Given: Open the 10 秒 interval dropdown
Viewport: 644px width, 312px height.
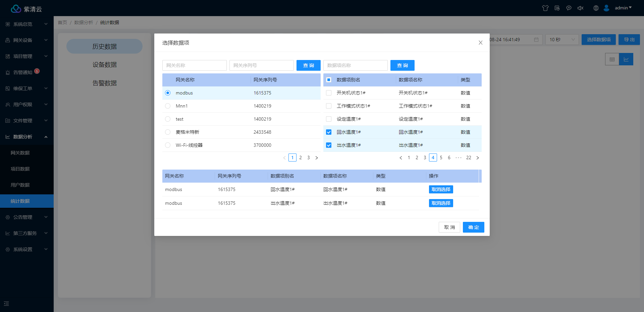Looking at the screenshot, I should pyautogui.click(x=562, y=40).
